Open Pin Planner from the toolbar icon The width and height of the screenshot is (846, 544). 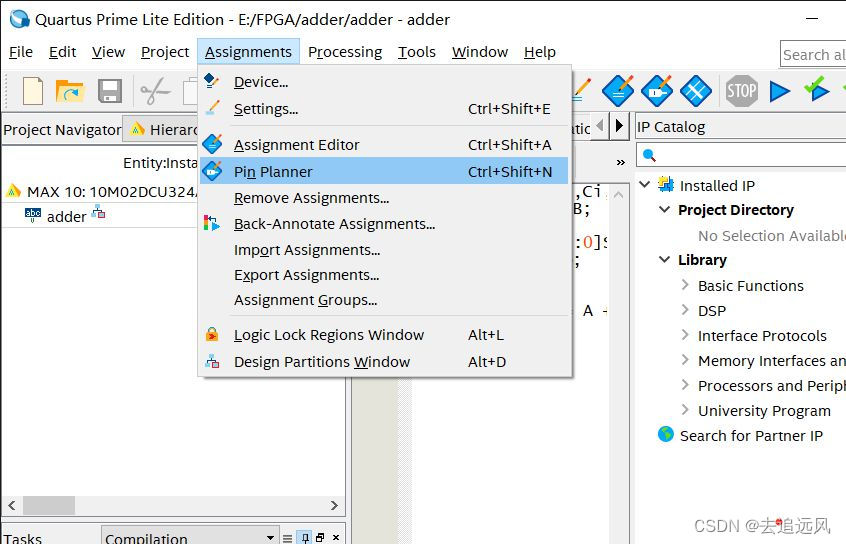click(657, 90)
